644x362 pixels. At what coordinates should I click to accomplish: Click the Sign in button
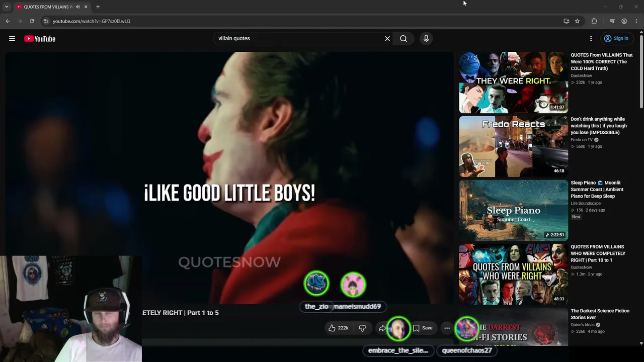point(616,39)
